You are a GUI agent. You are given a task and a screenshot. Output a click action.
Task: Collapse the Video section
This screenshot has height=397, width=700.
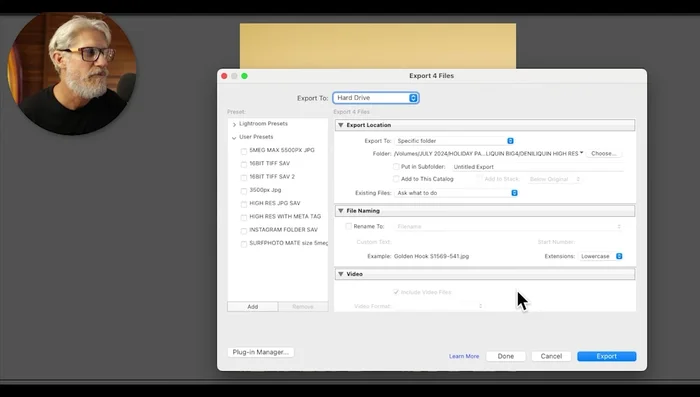[x=341, y=274]
